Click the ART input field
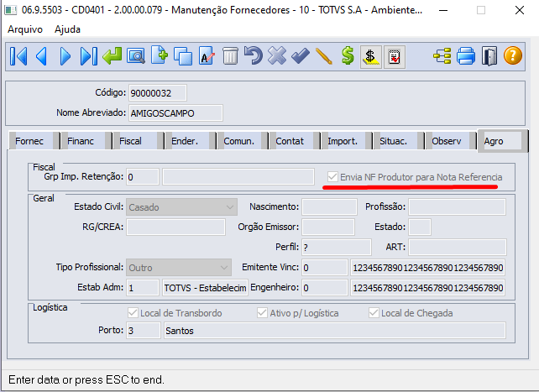The image size is (539, 392). coord(458,248)
